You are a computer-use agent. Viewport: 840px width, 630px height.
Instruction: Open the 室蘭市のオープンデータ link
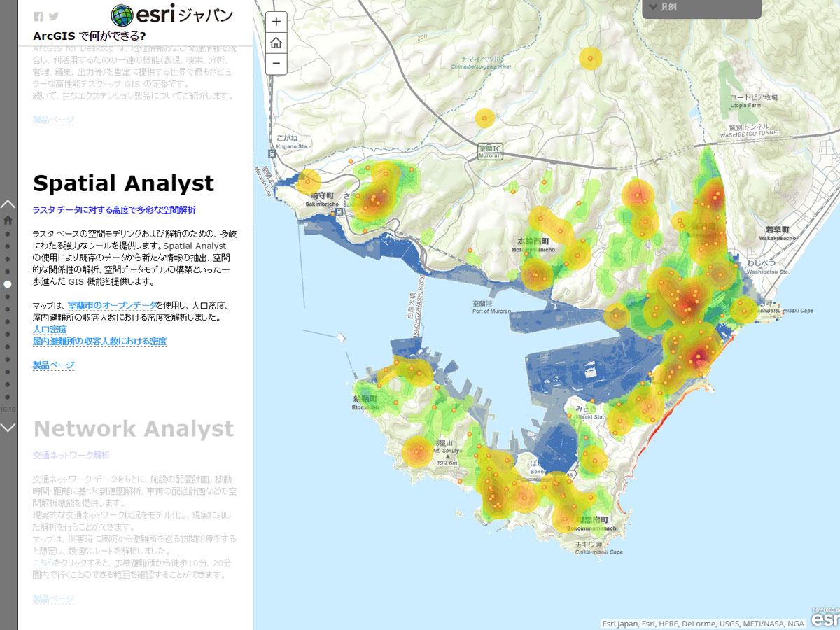coord(112,306)
